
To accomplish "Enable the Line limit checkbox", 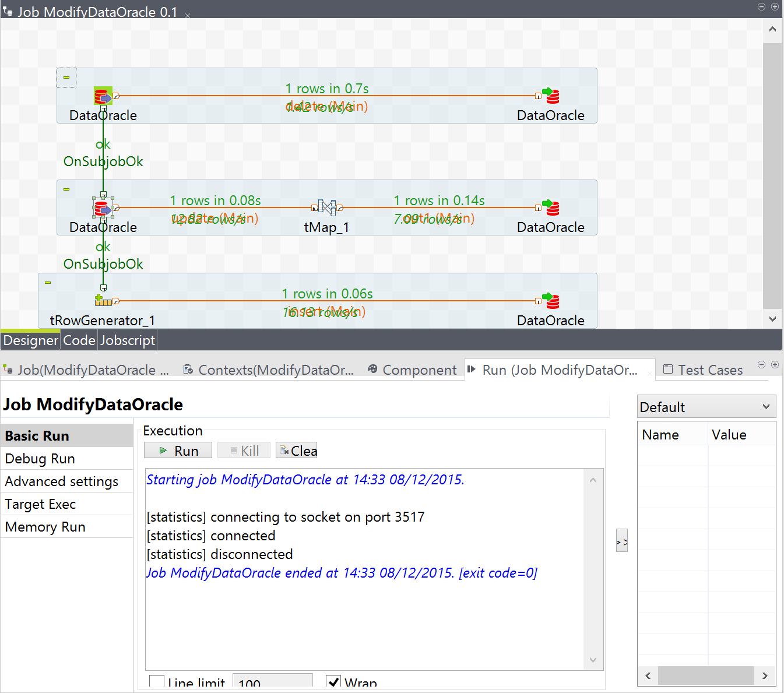I will pyautogui.click(x=156, y=681).
